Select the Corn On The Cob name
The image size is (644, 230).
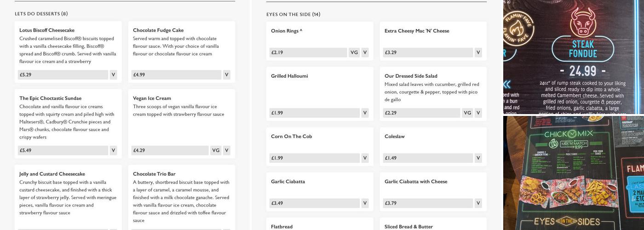291,136
